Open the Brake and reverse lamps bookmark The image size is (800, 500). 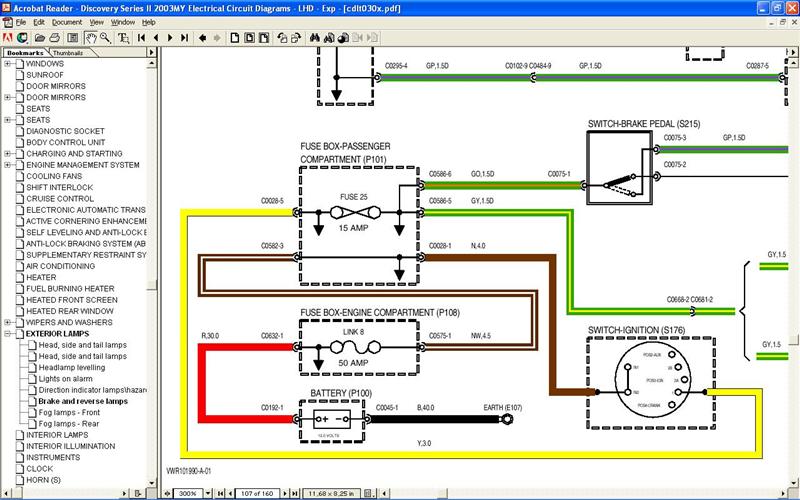point(83,402)
